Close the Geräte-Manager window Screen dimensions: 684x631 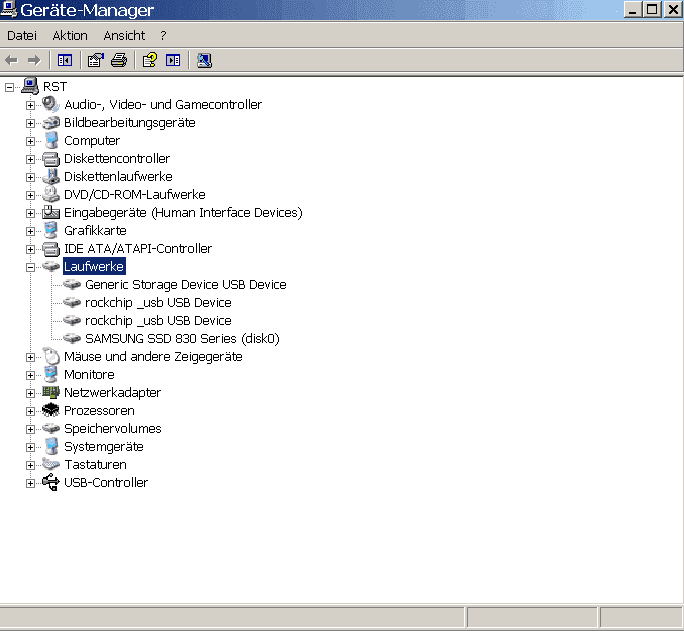click(x=673, y=10)
